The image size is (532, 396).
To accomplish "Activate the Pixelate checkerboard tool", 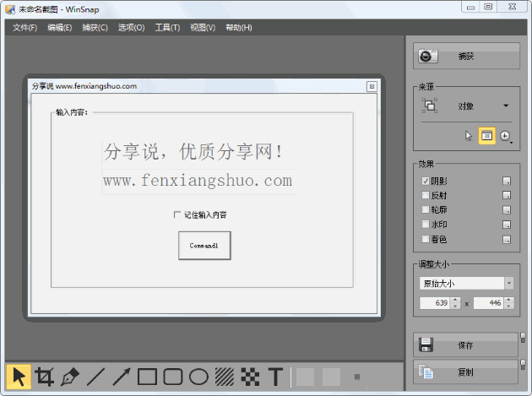I will pyautogui.click(x=250, y=377).
